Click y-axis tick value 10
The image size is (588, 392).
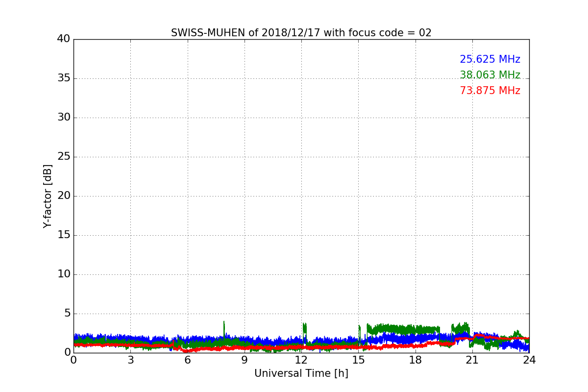tap(64, 274)
